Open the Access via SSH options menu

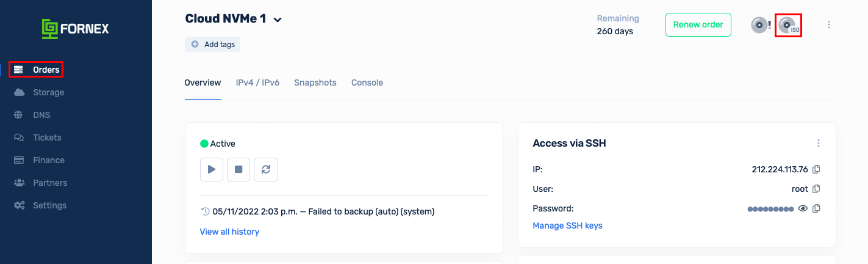tap(819, 143)
